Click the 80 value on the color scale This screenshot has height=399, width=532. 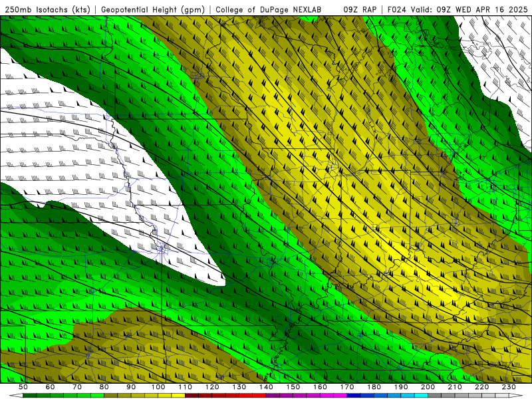(x=104, y=387)
